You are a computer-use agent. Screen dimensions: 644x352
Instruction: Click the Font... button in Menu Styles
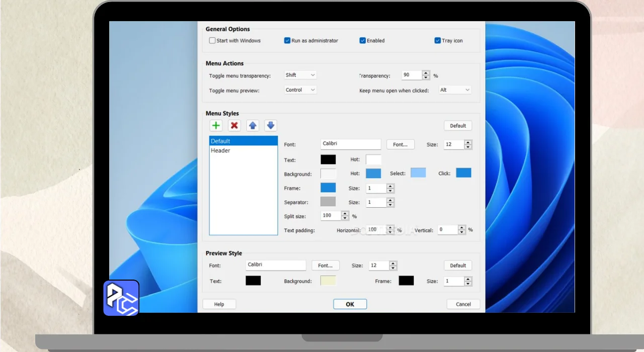point(400,144)
